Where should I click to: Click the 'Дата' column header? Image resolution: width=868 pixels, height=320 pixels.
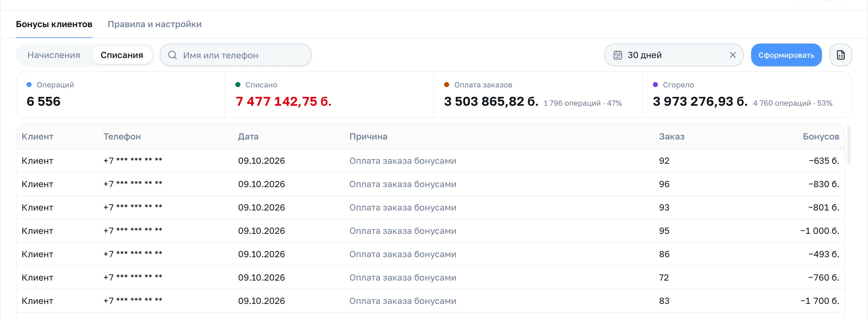click(x=248, y=137)
